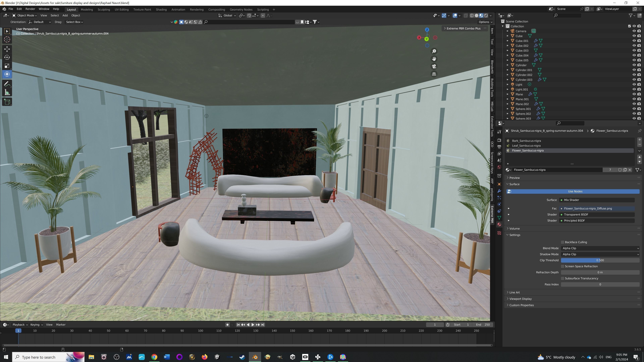Image resolution: width=644 pixels, height=362 pixels.
Task: Open the Render menu
Action: click(x=30, y=9)
